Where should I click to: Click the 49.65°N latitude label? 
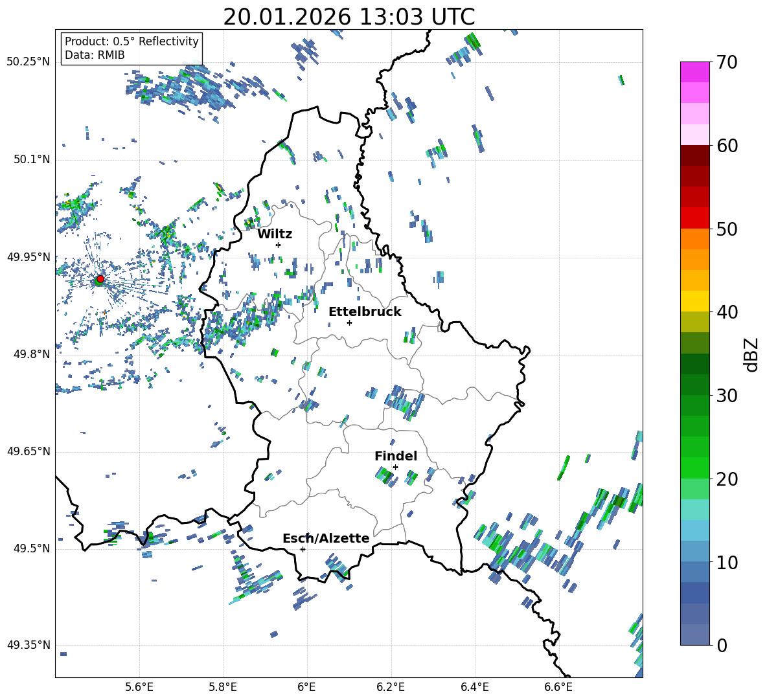click(29, 451)
